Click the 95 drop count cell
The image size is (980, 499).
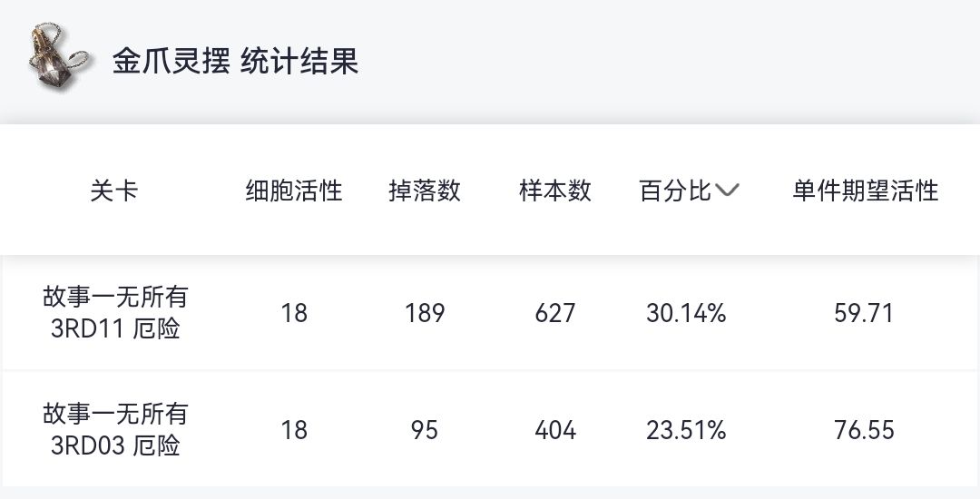point(425,430)
